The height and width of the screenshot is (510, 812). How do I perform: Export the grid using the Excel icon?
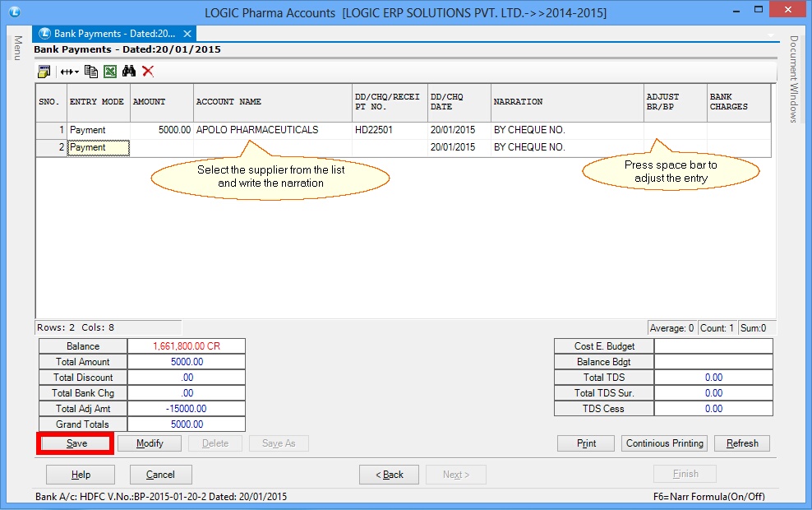[x=110, y=71]
